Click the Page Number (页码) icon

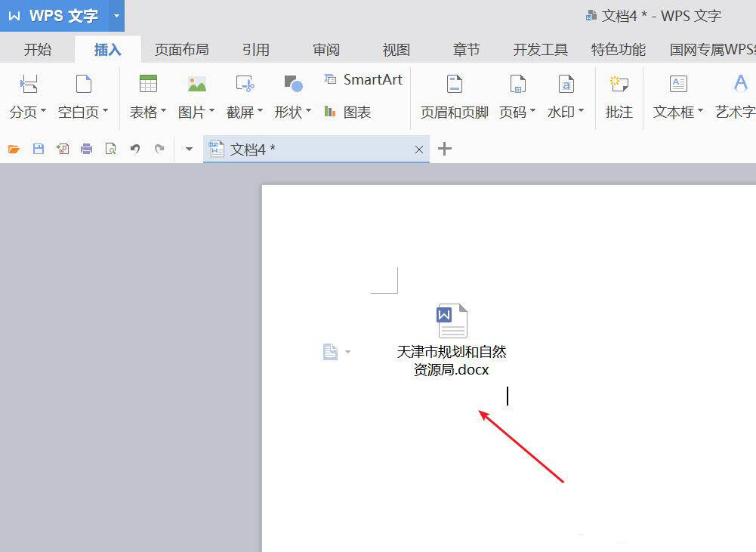point(518,84)
